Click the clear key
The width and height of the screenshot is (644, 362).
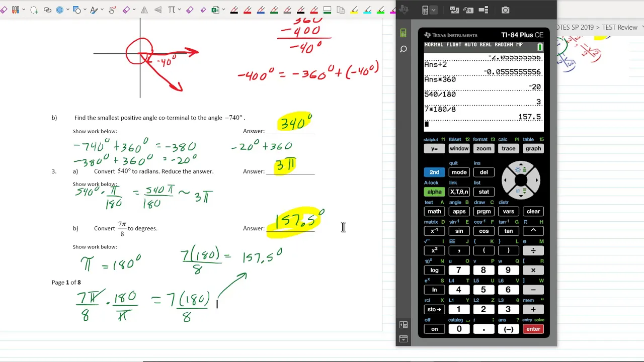point(533,211)
